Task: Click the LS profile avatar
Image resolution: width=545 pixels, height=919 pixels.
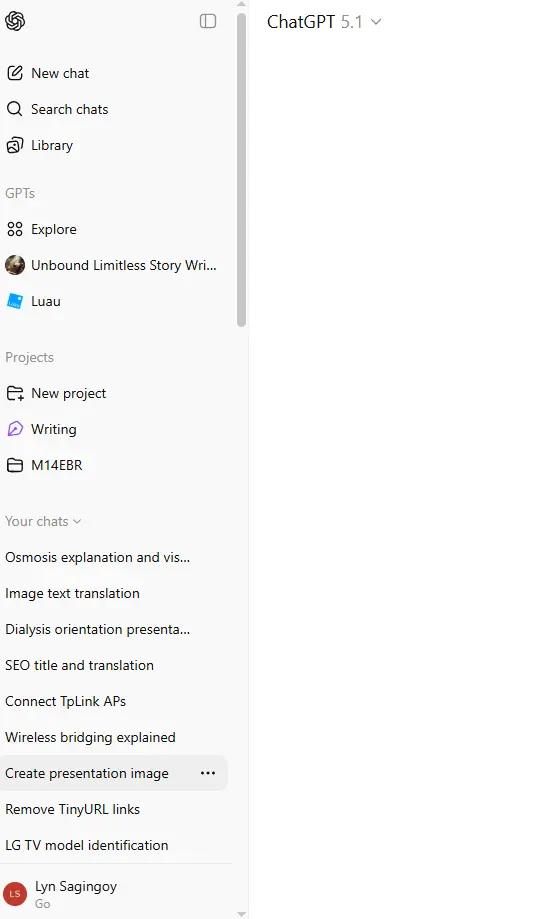Action: (x=15, y=894)
